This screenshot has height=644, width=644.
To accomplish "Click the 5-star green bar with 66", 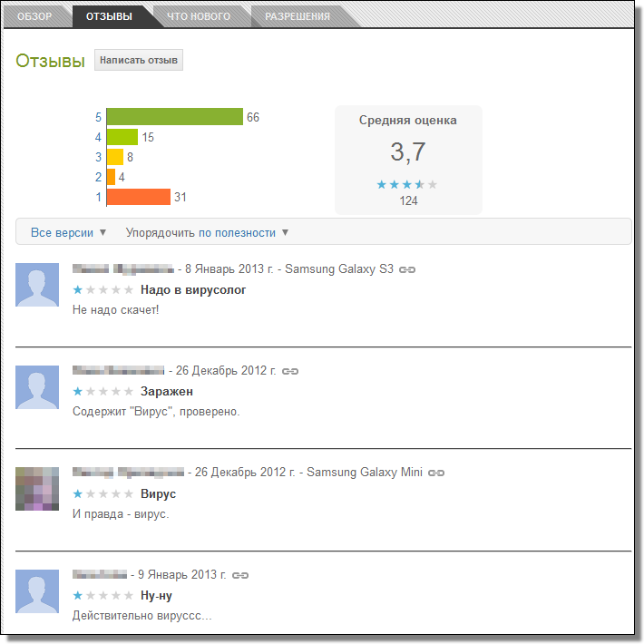I will (175, 117).
